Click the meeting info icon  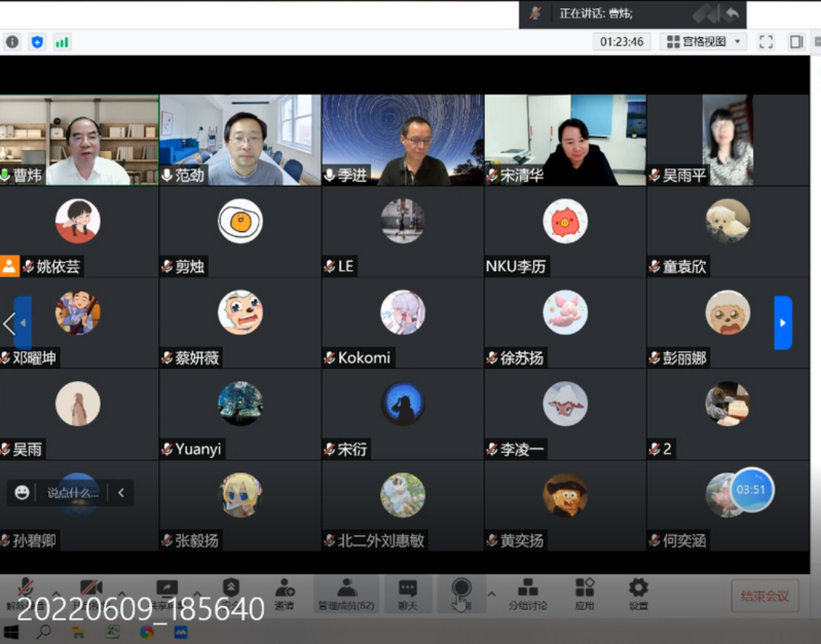click(x=12, y=42)
